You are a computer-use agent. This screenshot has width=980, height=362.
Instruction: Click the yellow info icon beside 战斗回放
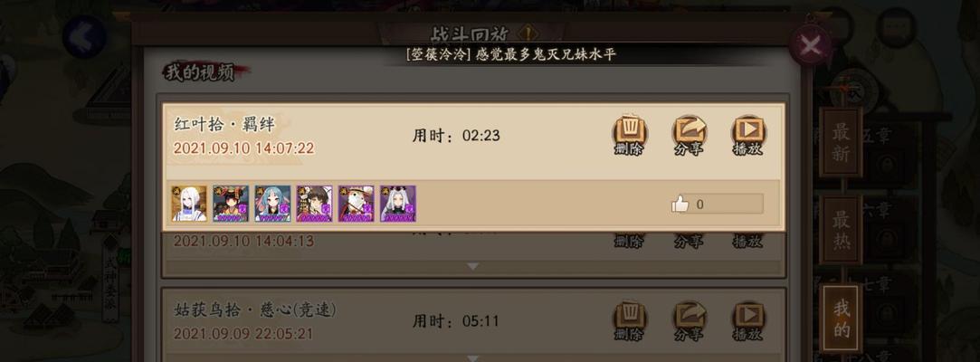(x=528, y=33)
